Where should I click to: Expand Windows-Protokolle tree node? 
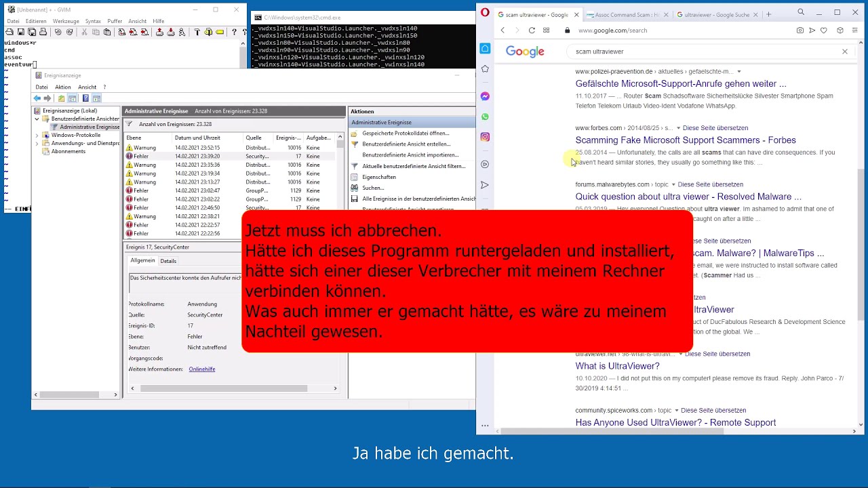point(37,135)
